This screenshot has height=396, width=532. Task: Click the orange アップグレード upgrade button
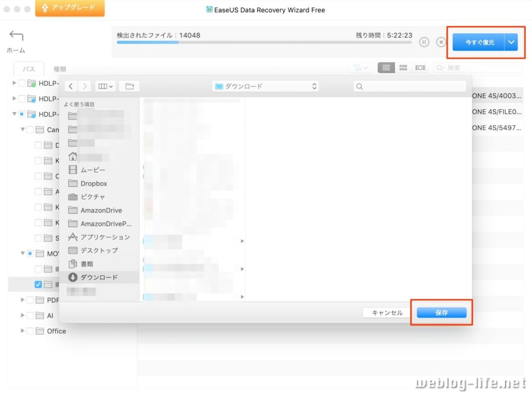(70, 8)
